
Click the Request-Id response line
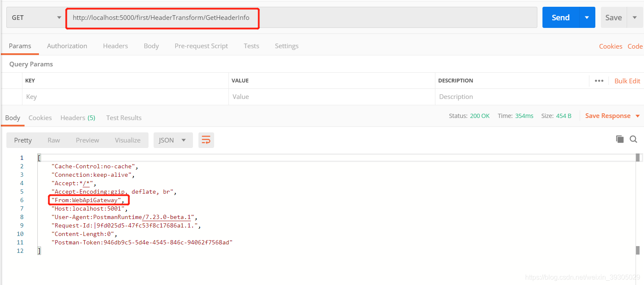pos(126,225)
